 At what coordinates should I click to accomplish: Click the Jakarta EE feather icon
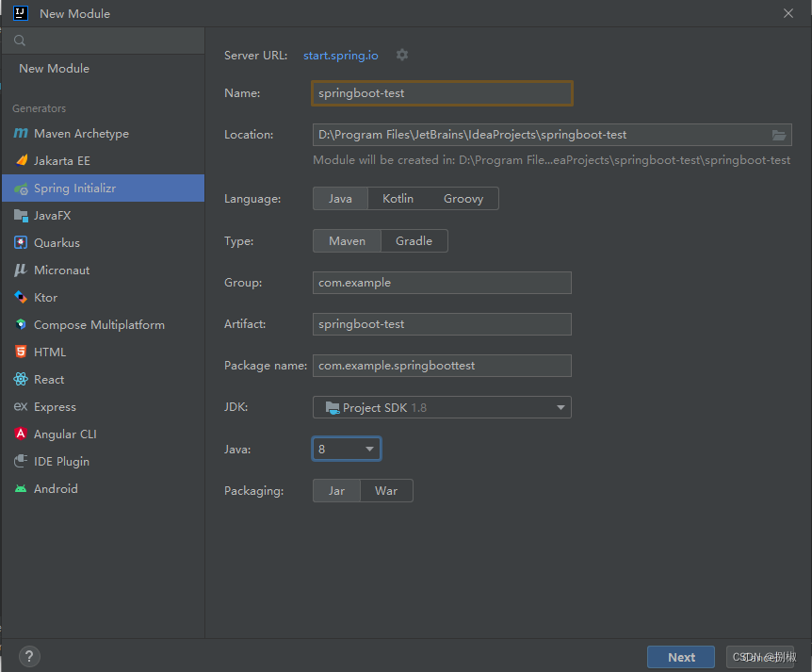pos(22,160)
